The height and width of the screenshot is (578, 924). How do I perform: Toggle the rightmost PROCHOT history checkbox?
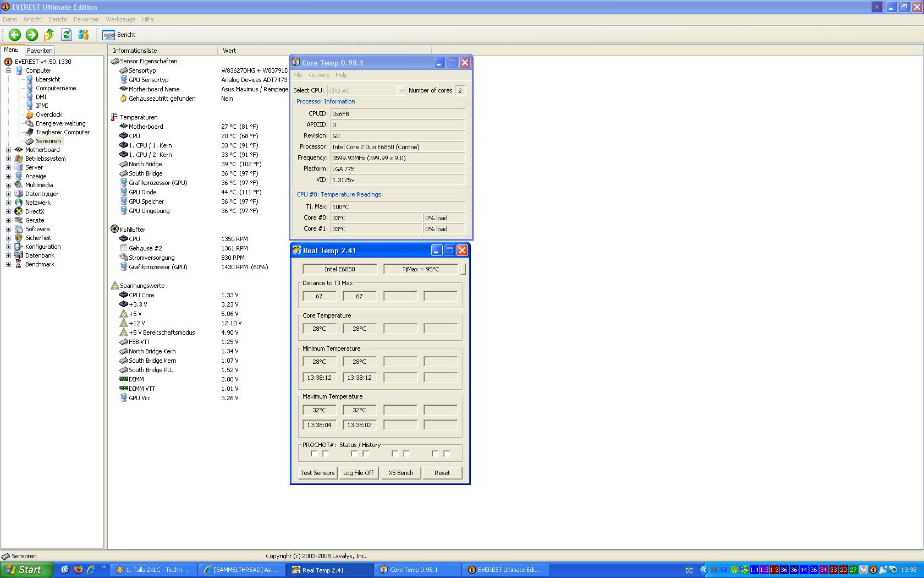(x=447, y=454)
